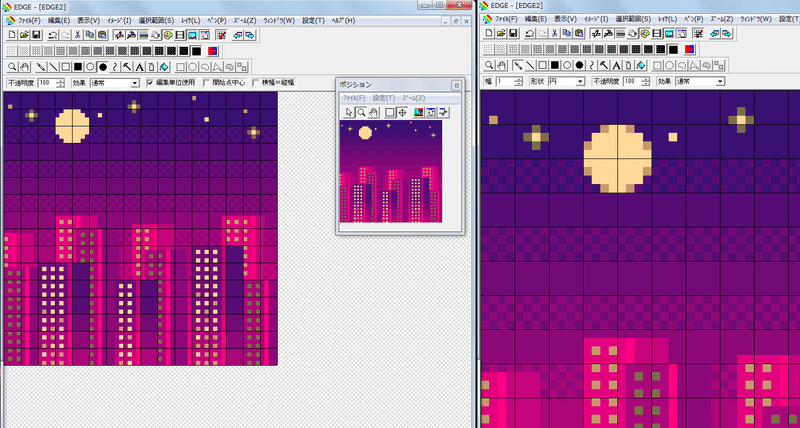Select Magnifier zoom tool in left window

click(x=12, y=67)
